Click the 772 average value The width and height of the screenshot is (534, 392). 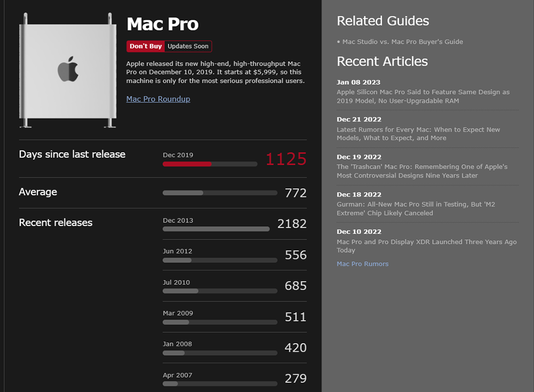pyautogui.click(x=296, y=193)
